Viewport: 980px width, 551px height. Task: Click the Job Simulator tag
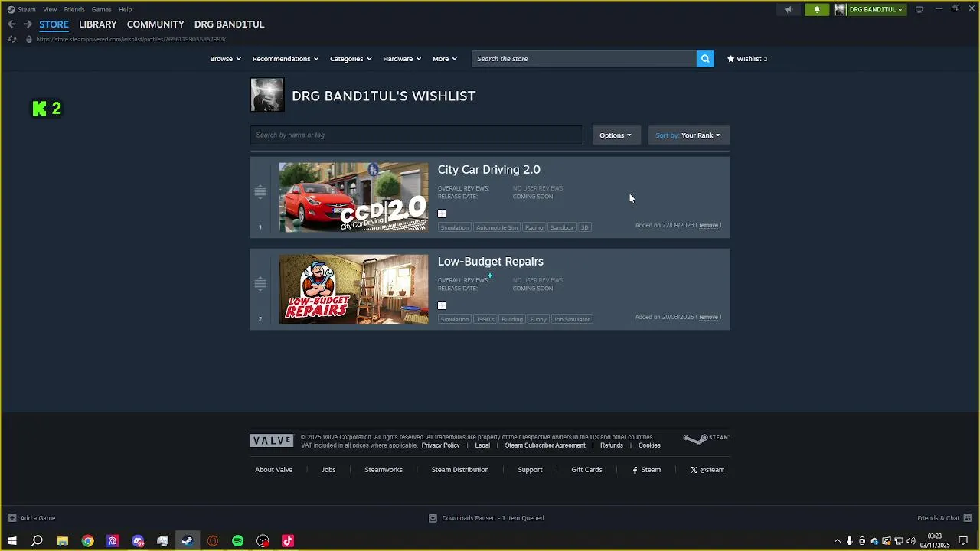[572, 319]
